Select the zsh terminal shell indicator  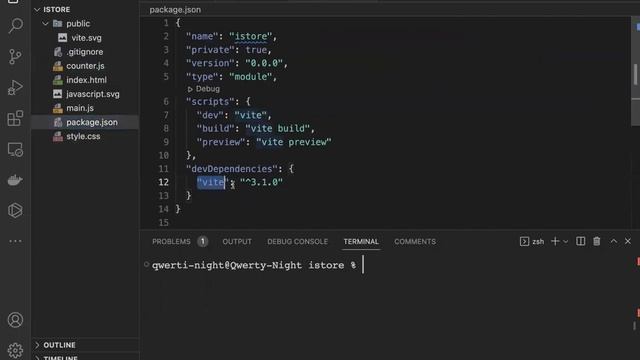click(x=532, y=242)
